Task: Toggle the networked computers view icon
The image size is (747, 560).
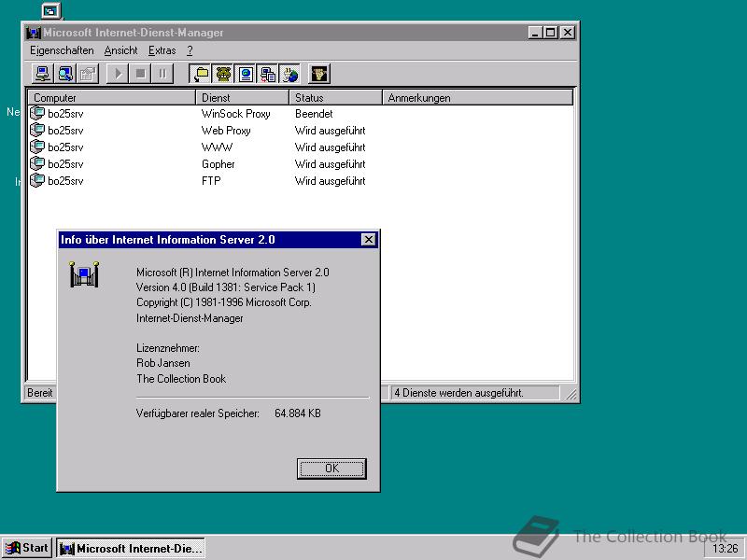Action: coord(268,74)
